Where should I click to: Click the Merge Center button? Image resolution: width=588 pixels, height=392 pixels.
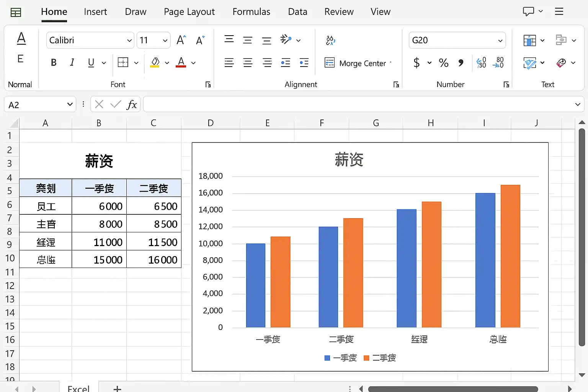pos(358,63)
